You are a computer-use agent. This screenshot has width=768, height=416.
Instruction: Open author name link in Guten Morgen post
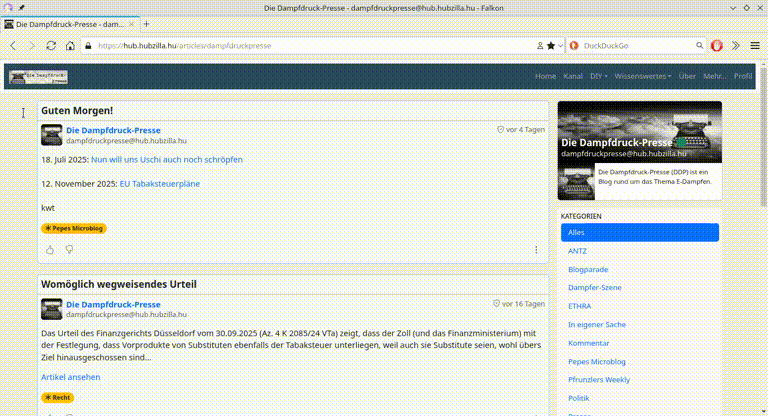click(113, 130)
